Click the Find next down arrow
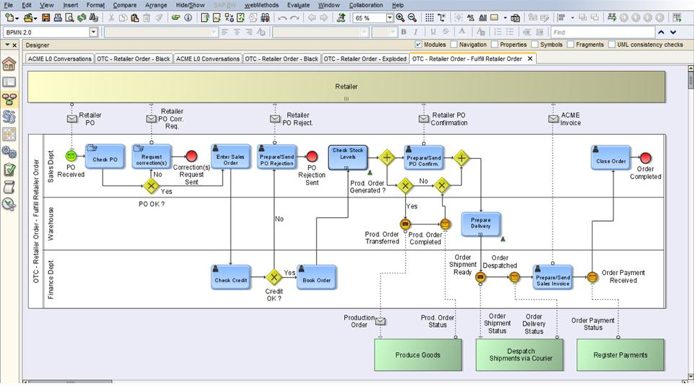The image size is (694, 386). click(673, 32)
